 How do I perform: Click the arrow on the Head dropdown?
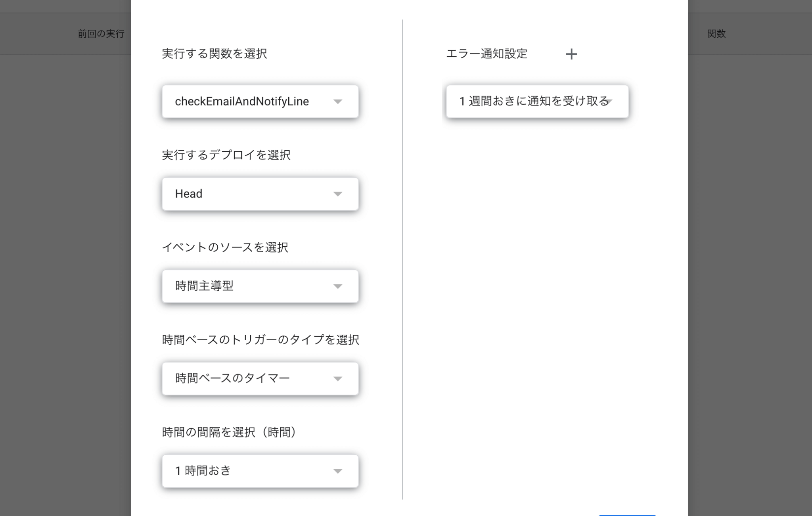[x=337, y=194]
